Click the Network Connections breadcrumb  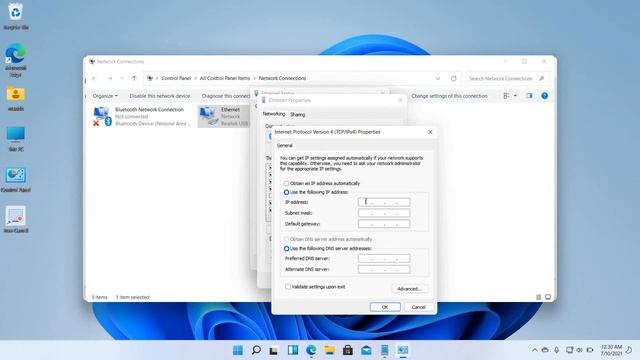[x=282, y=78]
